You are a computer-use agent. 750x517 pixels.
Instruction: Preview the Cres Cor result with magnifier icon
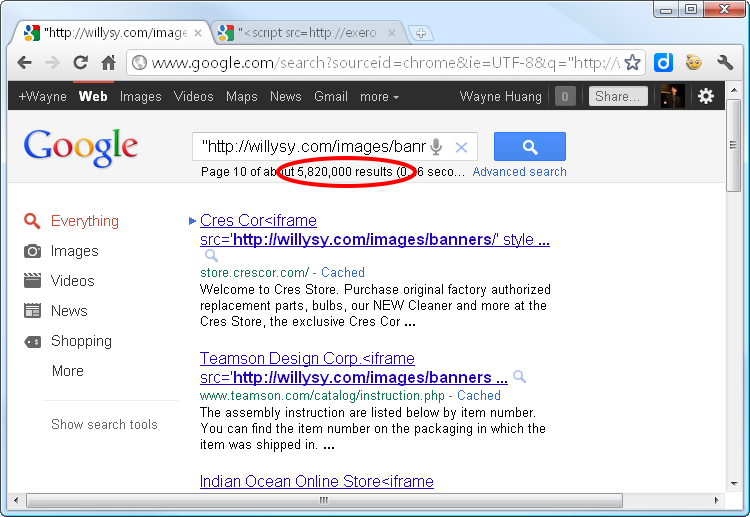point(211,256)
